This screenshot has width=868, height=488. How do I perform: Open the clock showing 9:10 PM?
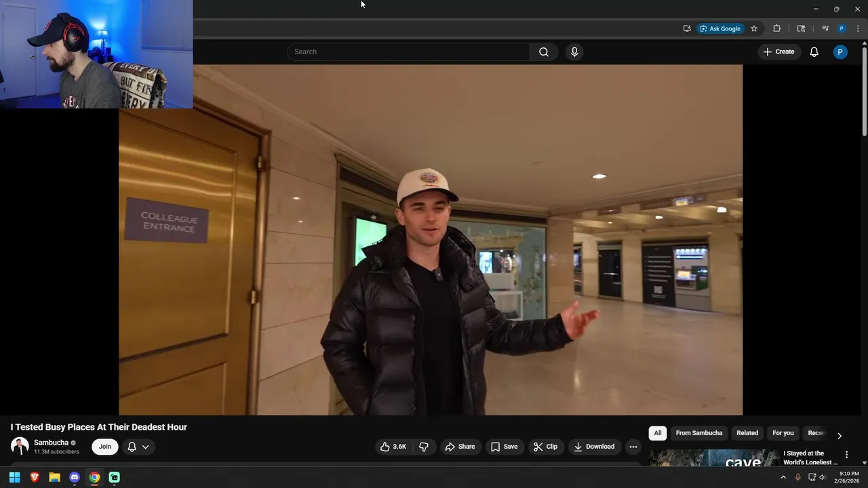click(x=848, y=477)
